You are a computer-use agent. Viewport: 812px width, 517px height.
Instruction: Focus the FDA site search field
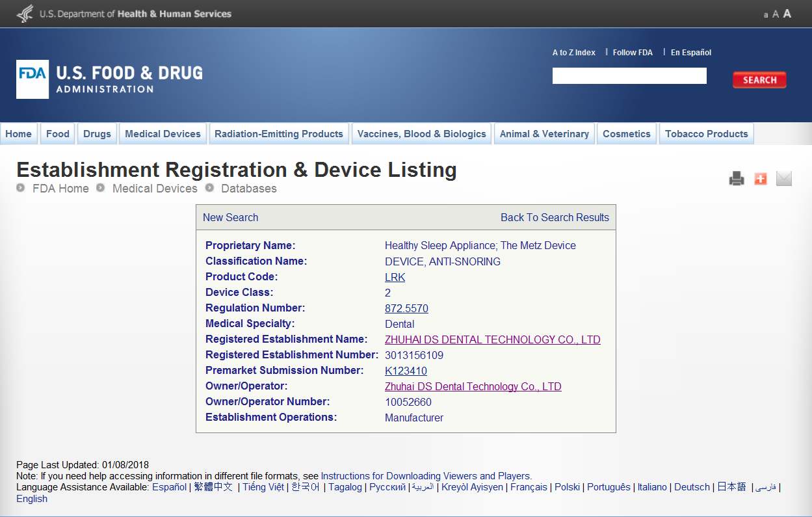tap(629, 76)
